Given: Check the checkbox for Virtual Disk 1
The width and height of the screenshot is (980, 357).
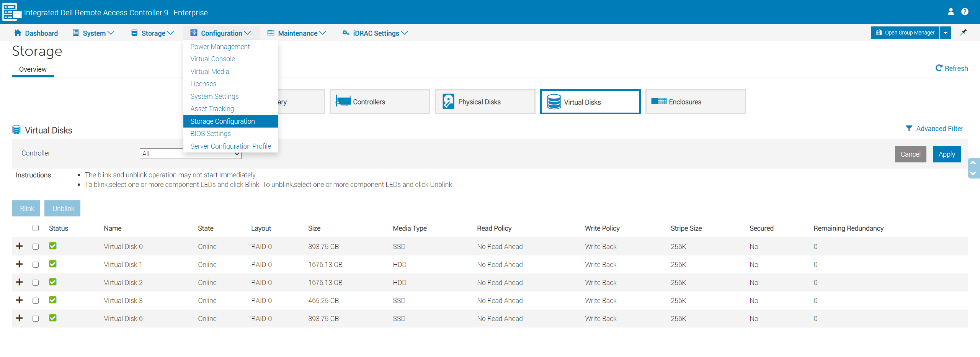Looking at the screenshot, I should pyautogui.click(x=36, y=265).
